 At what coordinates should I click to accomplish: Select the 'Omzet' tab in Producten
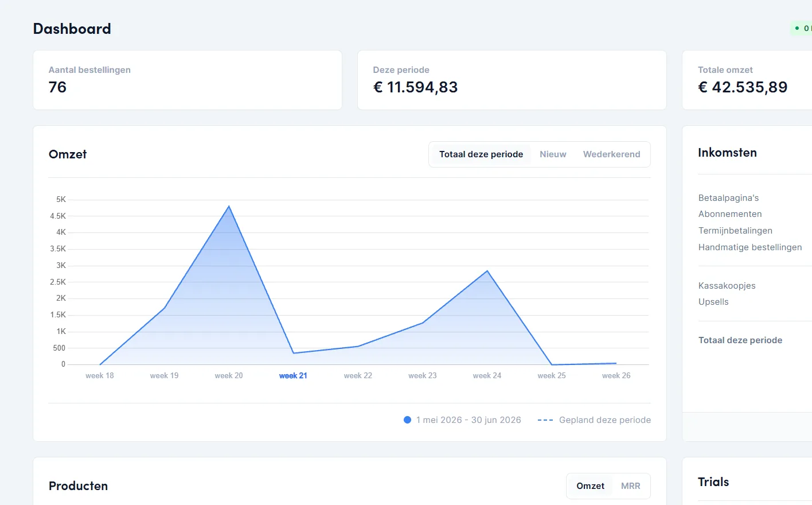click(x=590, y=486)
